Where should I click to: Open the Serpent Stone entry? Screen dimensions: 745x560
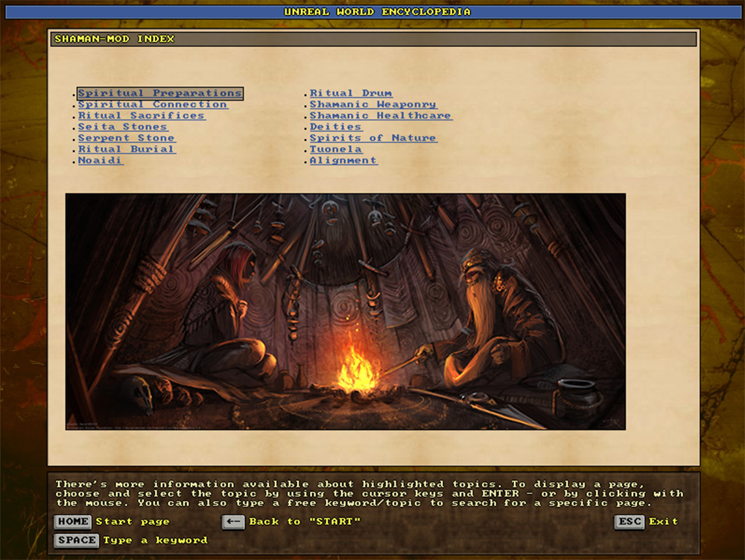(x=127, y=138)
